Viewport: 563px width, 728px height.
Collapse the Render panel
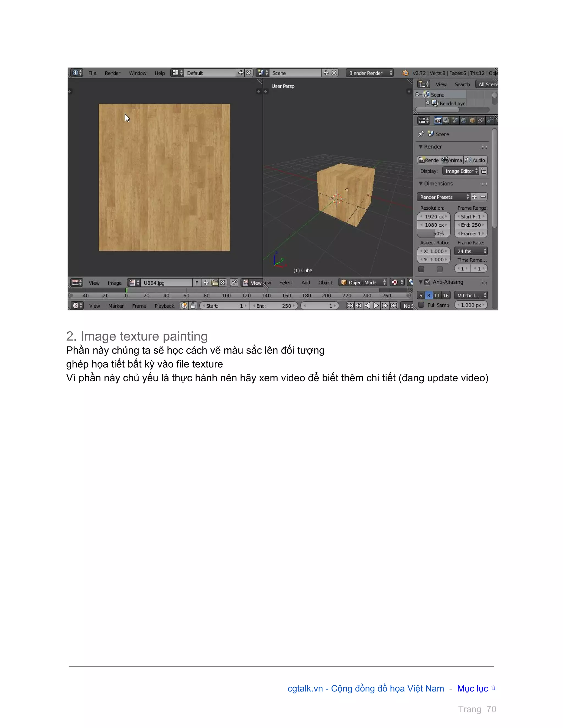tap(421, 147)
